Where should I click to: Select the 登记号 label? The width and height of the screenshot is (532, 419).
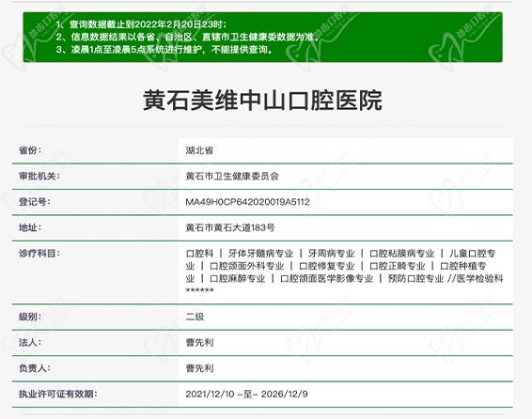(x=34, y=202)
